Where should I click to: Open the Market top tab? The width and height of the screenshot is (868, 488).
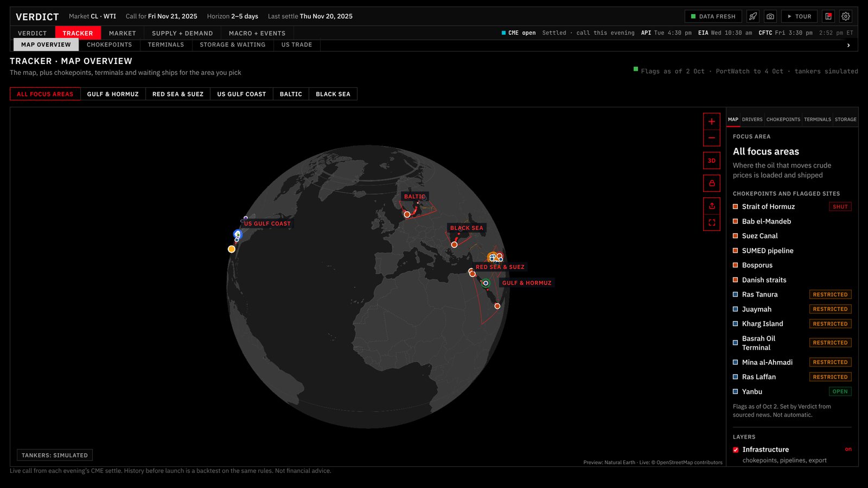pos(123,33)
